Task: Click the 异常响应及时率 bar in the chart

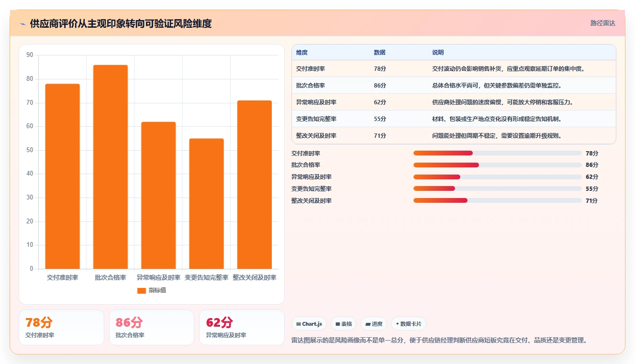Action: point(158,195)
